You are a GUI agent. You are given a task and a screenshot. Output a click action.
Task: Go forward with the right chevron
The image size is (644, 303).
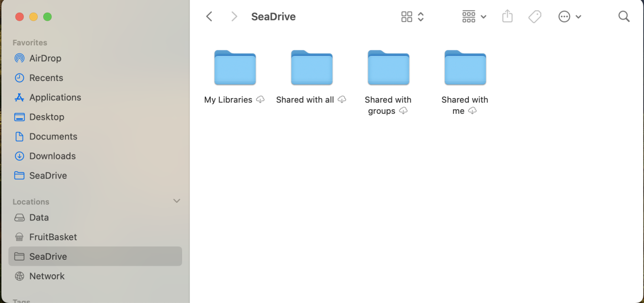(234, 17)
